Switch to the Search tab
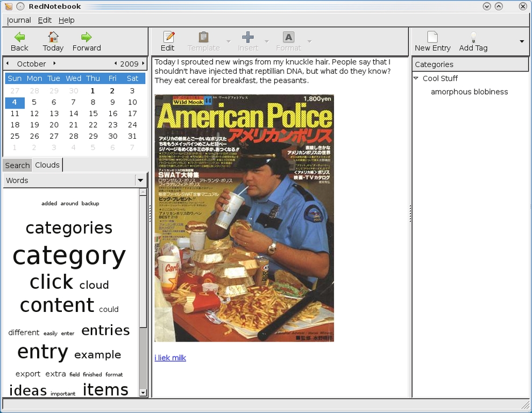 pos(17,165)
